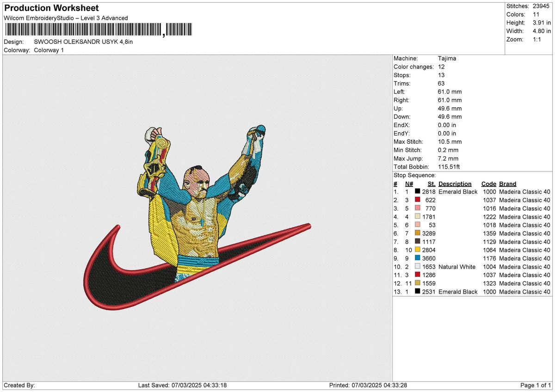Image resolution: width=555 pixels, height=392 pixels.
Task: Click the Width value 4.80 in
Action: click(542, 31)
